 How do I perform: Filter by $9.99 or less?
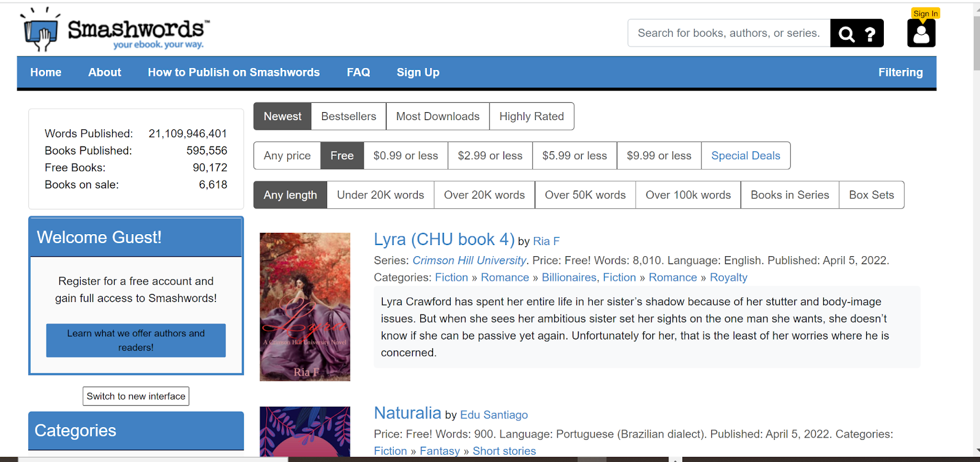[x=659, y=156]
